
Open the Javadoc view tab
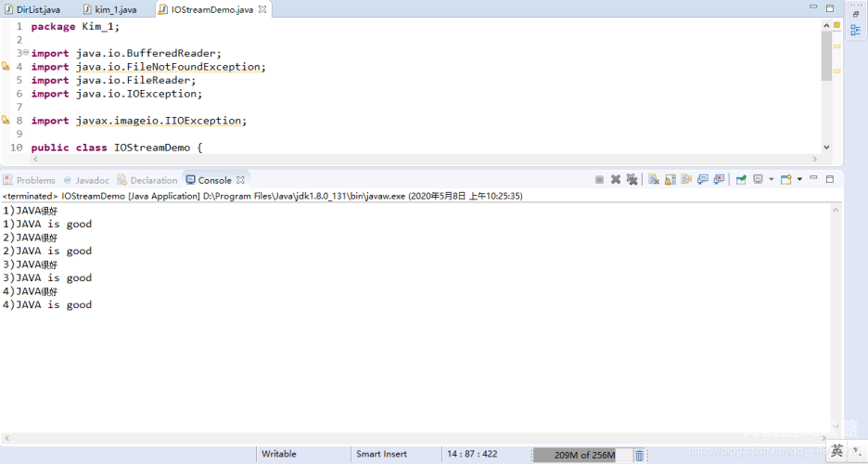[x=86, y=180]
